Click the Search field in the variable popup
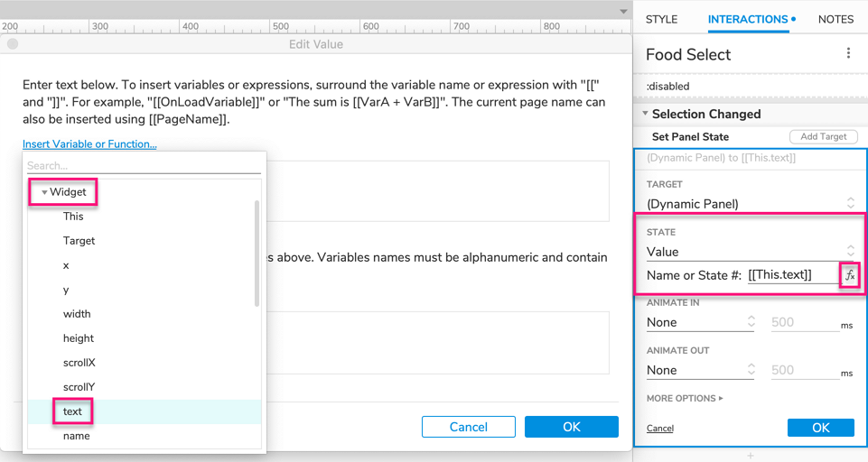This screenshot has width=868, height=462. pyautogui.click(x=143, y=166)
